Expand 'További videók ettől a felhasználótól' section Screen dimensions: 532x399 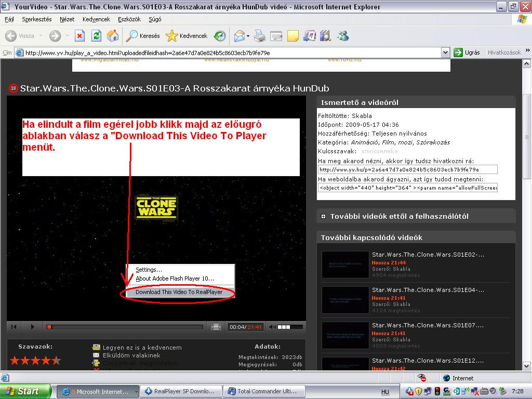(324, 217)
